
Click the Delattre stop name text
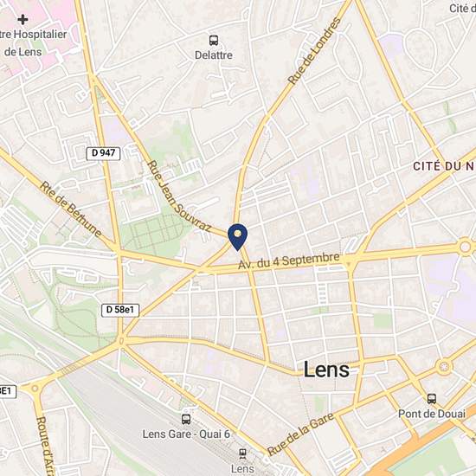(x=214, y=55)
